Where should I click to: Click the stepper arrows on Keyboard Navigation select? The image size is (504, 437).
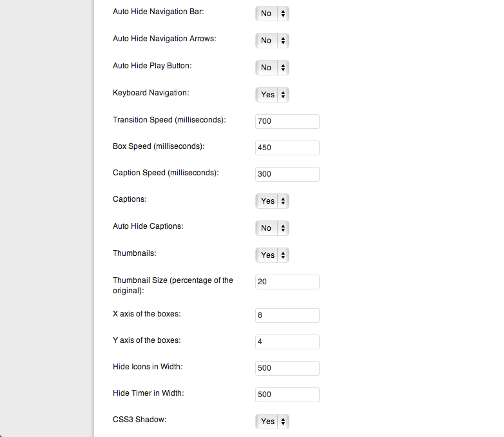point(283,95)
